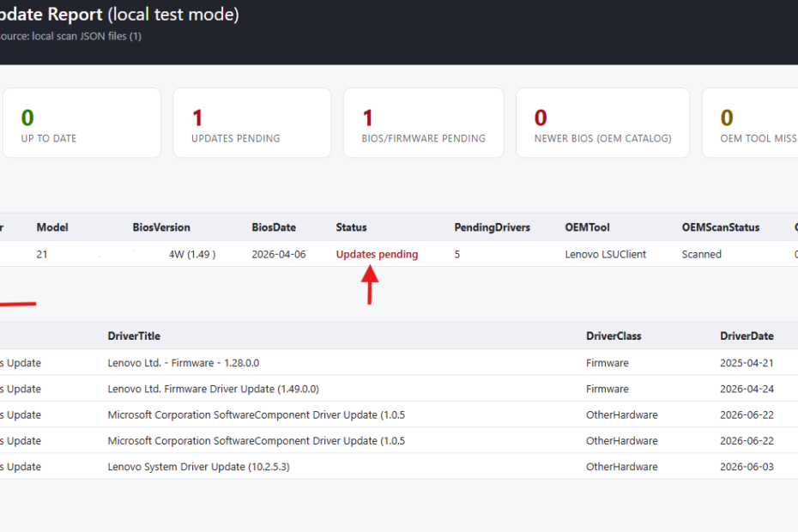Select the Firmware class in 2025-04-21 row

point(608,363)
